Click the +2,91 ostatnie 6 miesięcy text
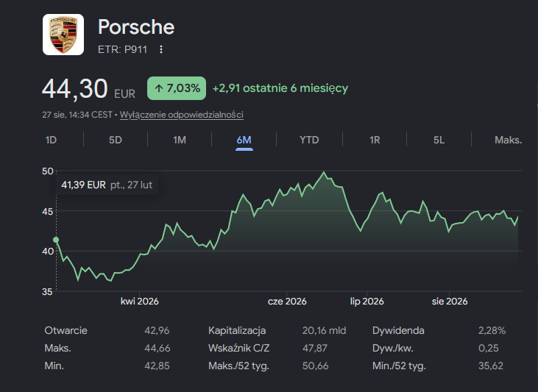This screenshot has height=392, width=538. (280, 88)
